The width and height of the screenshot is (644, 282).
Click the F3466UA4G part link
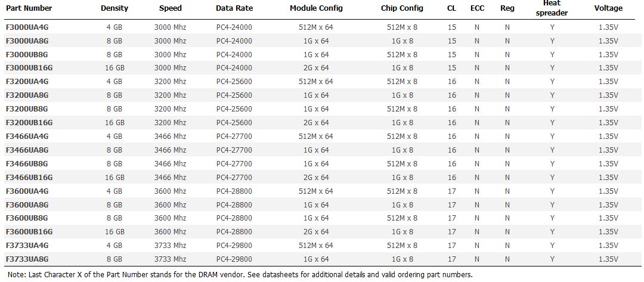27,137
